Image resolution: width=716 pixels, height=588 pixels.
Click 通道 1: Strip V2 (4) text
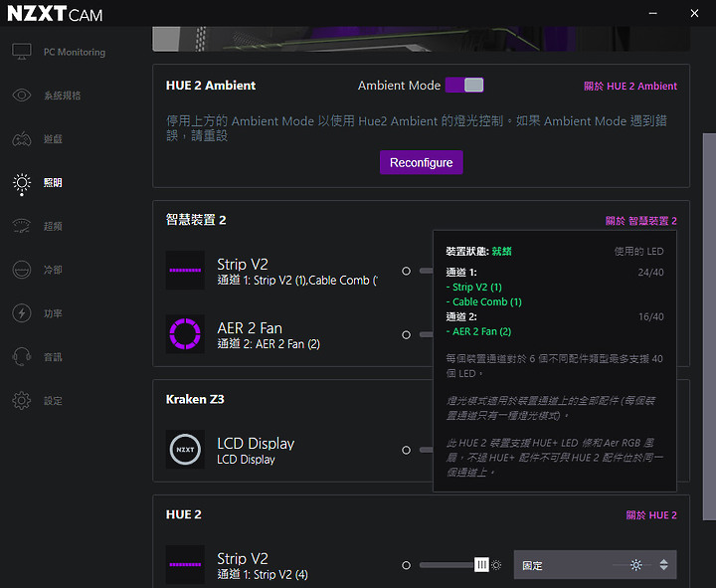pyautogui.click(x=263, y=574)
